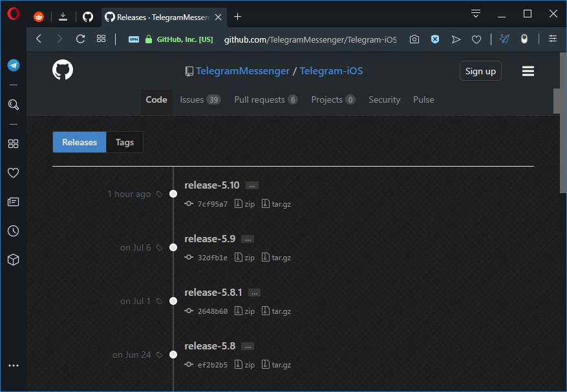Click the page vertical scrollbar
Screen dimensions: 567x392
tap(563, 123)
